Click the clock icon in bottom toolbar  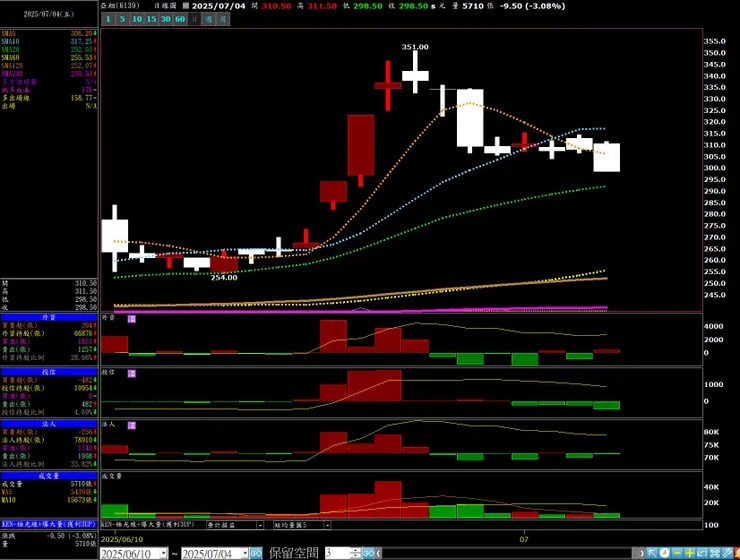tap(665, 553)
